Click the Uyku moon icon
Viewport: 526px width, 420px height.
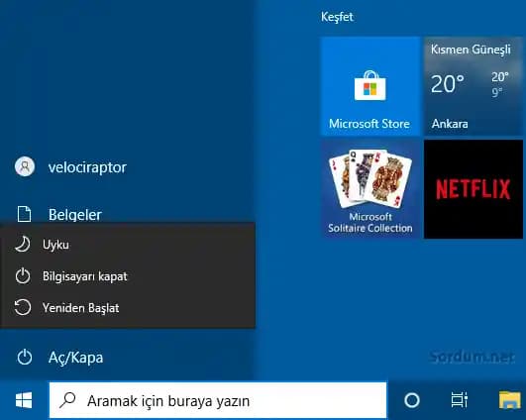coord(23,245)
